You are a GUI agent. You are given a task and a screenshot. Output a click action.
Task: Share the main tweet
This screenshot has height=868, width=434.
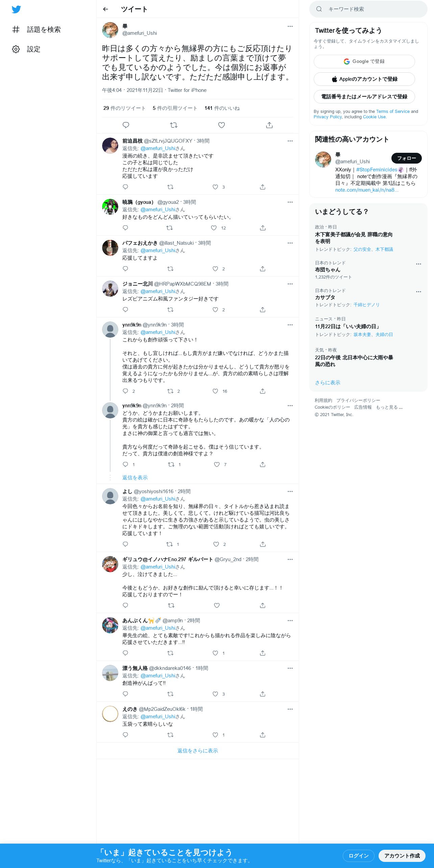(x=269, y=125)
